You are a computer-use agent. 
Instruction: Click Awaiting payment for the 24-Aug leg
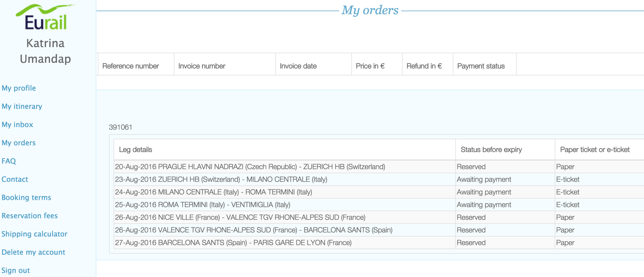484,192
